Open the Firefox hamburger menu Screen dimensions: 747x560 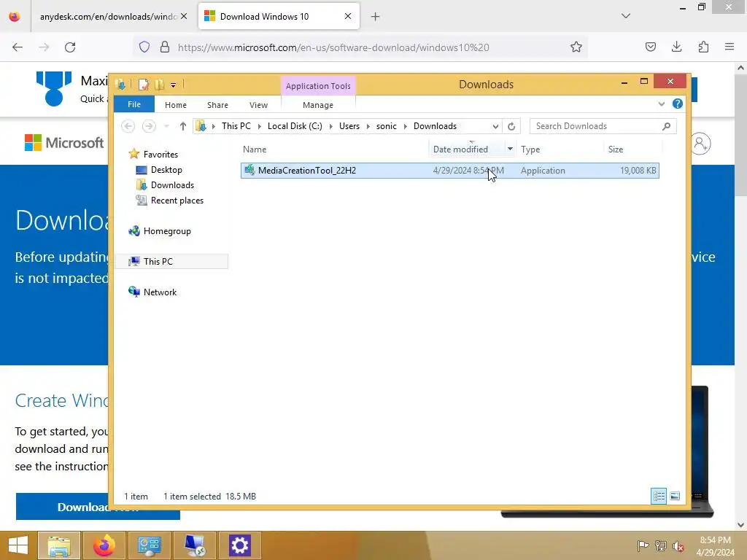tap(729, 47)
